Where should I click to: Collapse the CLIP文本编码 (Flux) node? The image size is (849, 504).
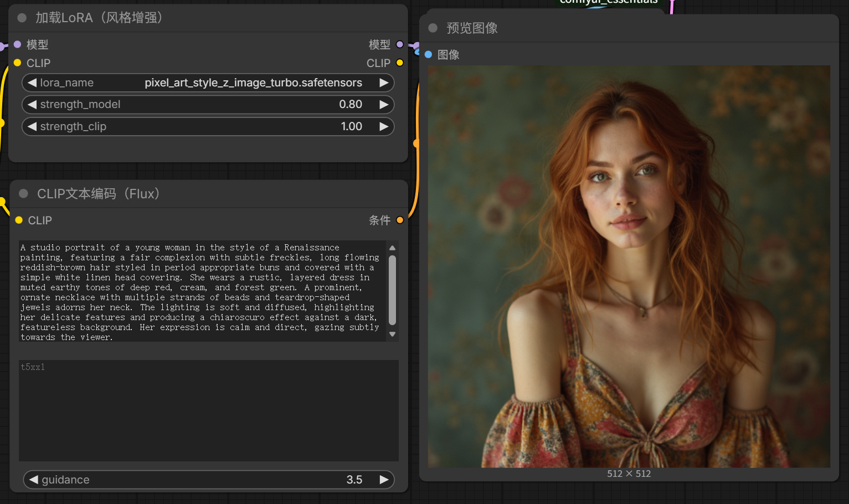click(x=23, y=193)
